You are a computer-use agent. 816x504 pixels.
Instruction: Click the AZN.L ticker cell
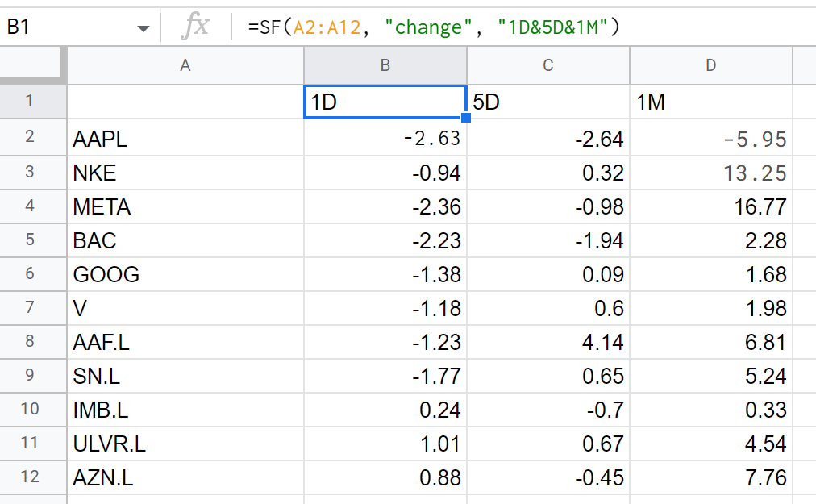[185, 477]
